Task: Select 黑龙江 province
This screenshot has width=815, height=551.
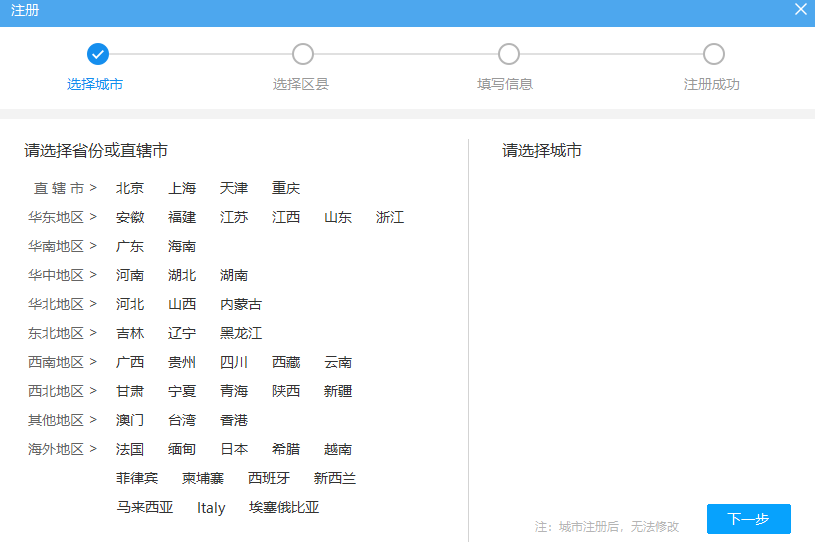Action: [x=241, y=333]
